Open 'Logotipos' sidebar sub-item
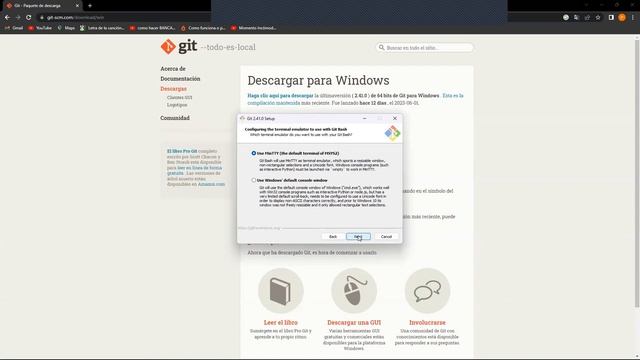640x360 pixels. click(177, 105)
